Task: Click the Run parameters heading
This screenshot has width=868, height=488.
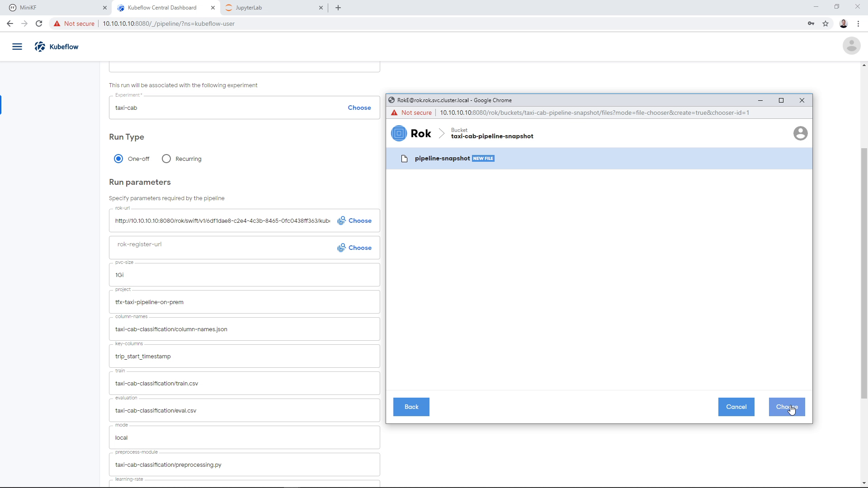Action: point(140,182)
